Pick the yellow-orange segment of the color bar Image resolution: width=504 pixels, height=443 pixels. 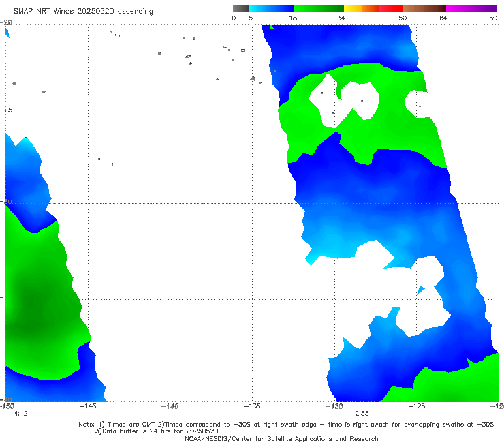click(x=362, y=8)
